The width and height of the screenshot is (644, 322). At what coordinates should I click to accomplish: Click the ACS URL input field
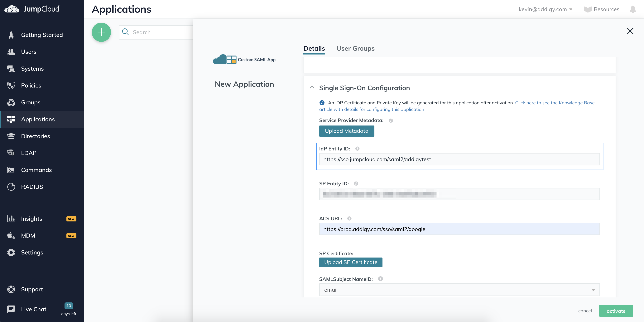click(459, 229)
